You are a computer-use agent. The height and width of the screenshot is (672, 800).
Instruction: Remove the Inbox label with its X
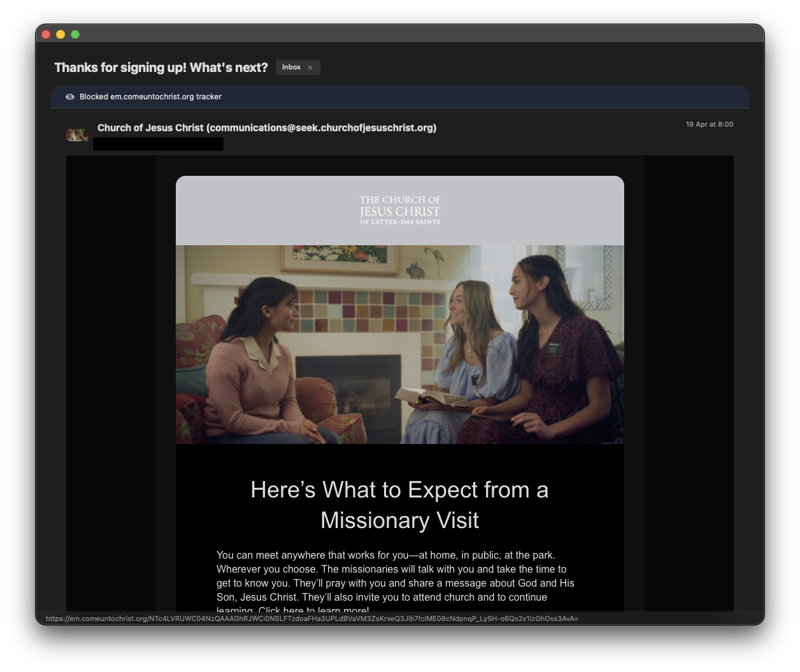[310, 68]
